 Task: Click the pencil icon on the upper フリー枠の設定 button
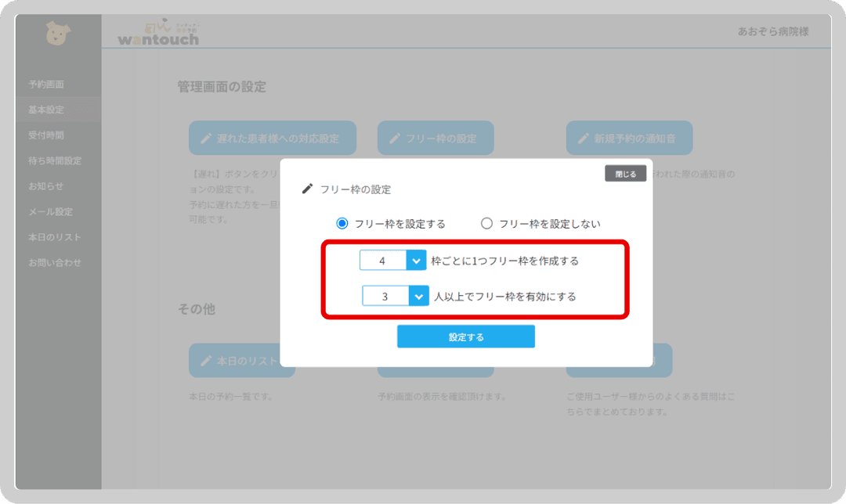[394, 138]
